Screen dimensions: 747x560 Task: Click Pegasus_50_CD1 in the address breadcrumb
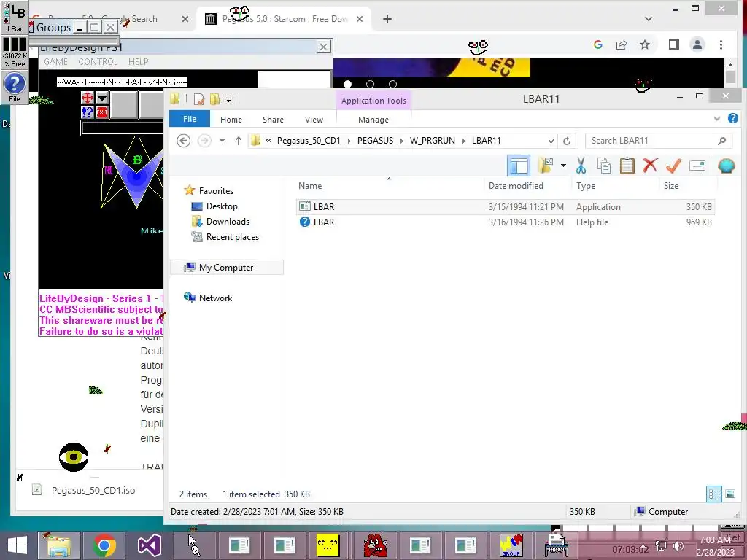tap(309, 141)
